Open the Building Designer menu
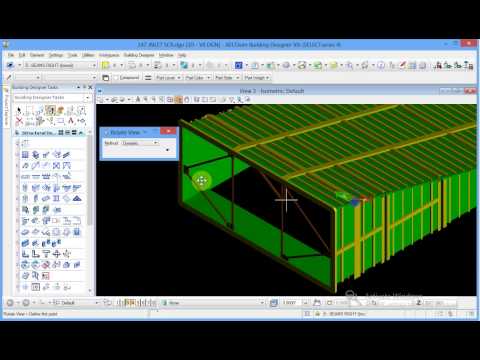 click(139, 55)
